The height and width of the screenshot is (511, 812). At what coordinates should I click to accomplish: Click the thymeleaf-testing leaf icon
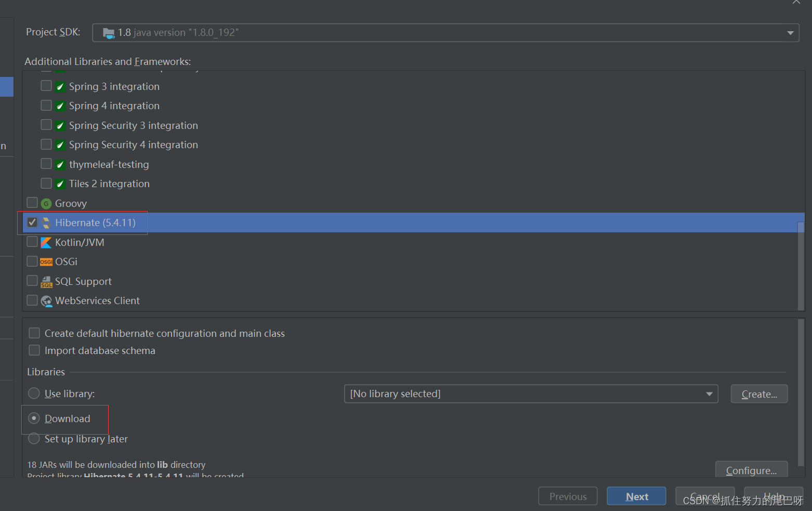(60, 164)
